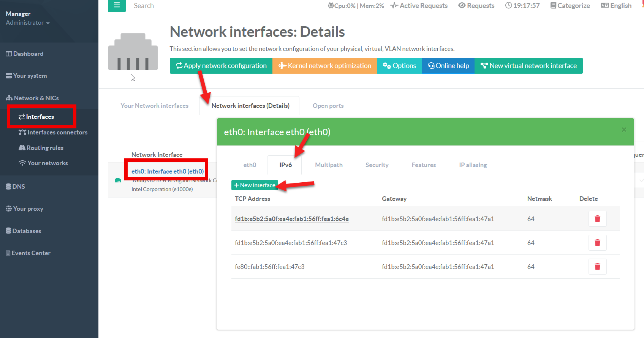Delete the fd1b...6c4e IPv6 address row

(597, 219)
